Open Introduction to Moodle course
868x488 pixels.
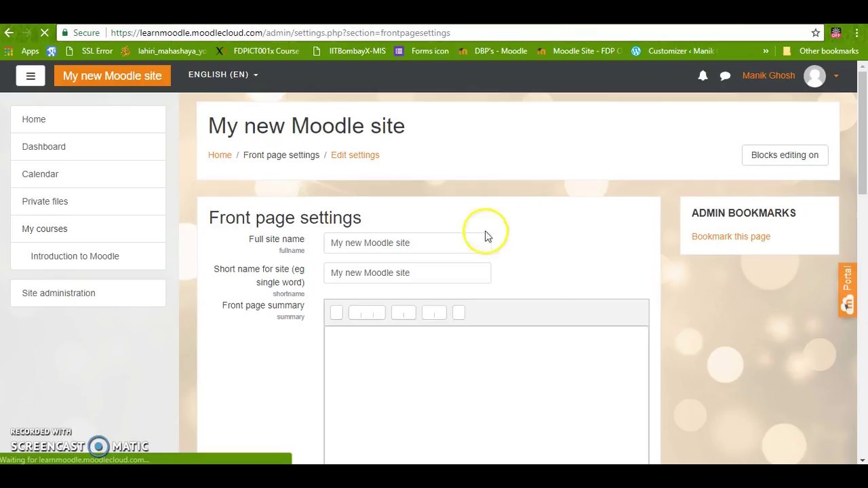tap(88, 256)
